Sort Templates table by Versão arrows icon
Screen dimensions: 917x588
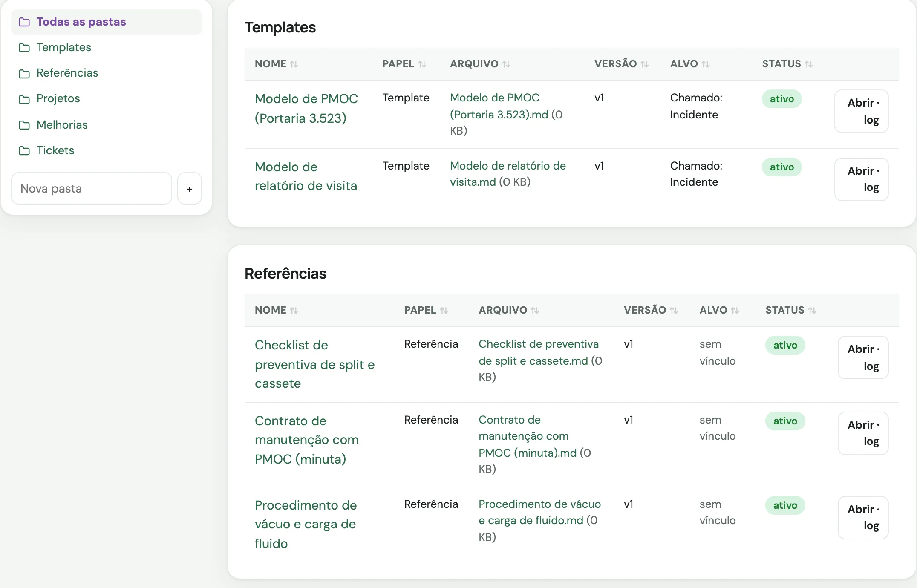coord(645,64)
